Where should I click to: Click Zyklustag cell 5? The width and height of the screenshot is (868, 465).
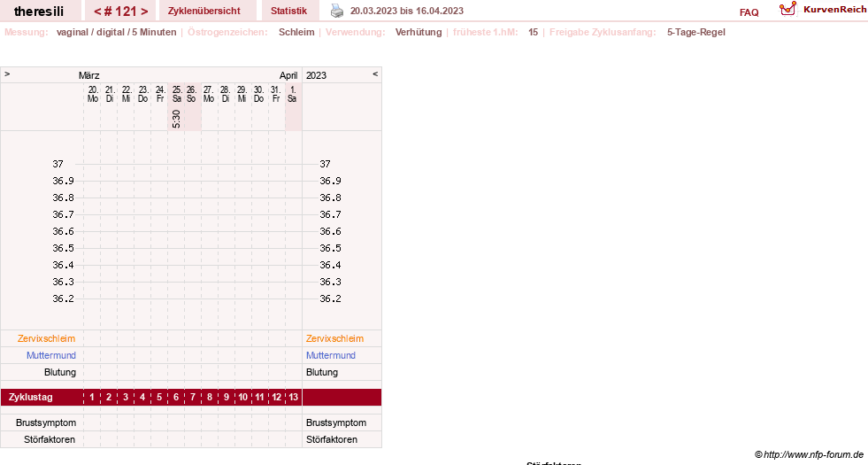click(159, 398)
